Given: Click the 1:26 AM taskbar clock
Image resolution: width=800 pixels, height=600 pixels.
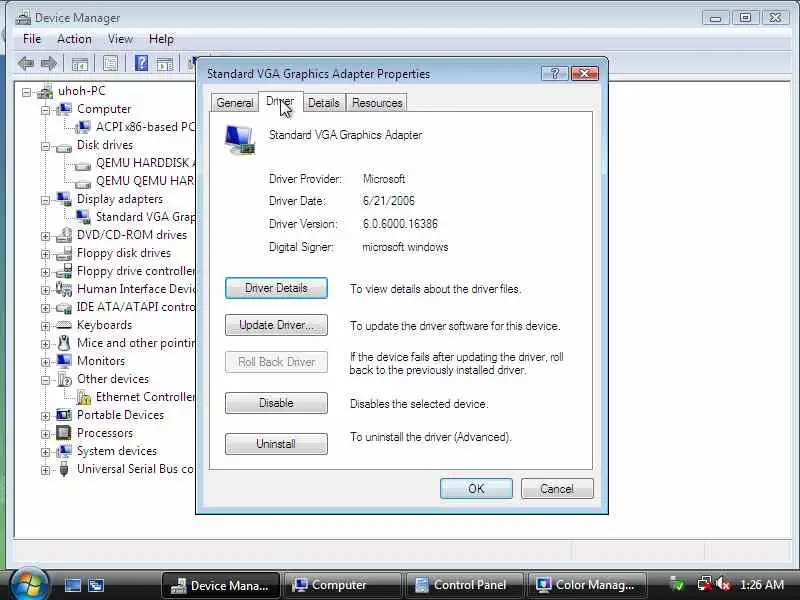Looking at the screenshot, I should [x=762, y=585].
